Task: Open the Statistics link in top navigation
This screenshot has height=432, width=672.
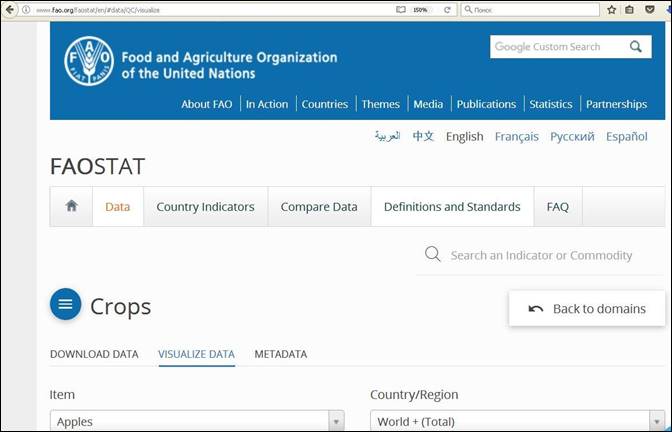Action: 550,104
